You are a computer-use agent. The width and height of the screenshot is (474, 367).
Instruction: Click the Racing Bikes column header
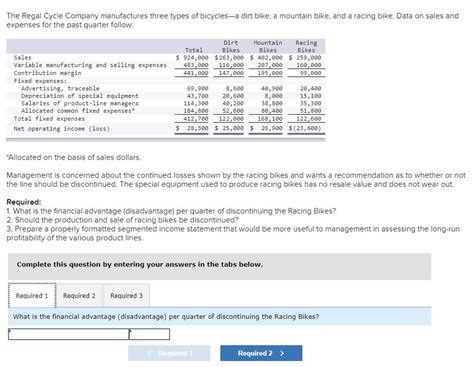click(x=306, y=46)
